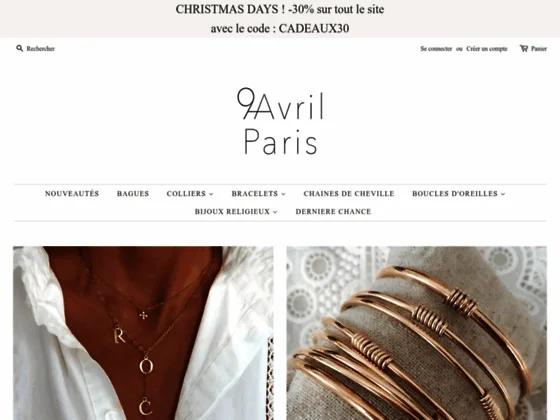The image size is (560, 420).
Task: Click the search magnifier icon
Action: point(20,48)
